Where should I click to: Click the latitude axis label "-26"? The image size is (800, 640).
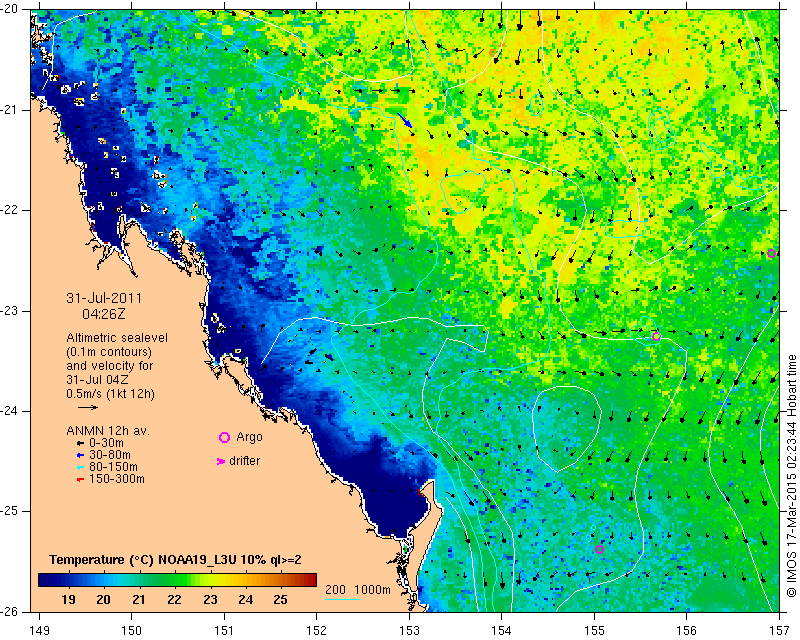point(10,611)
